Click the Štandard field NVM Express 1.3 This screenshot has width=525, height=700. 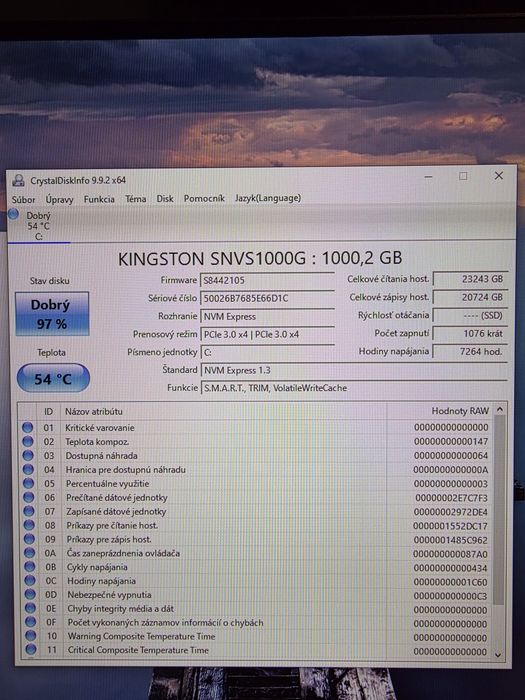point(354,370)
